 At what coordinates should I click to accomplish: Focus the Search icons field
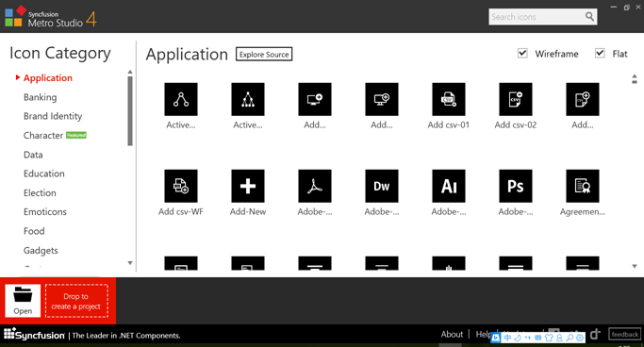(x=537, y=17)
